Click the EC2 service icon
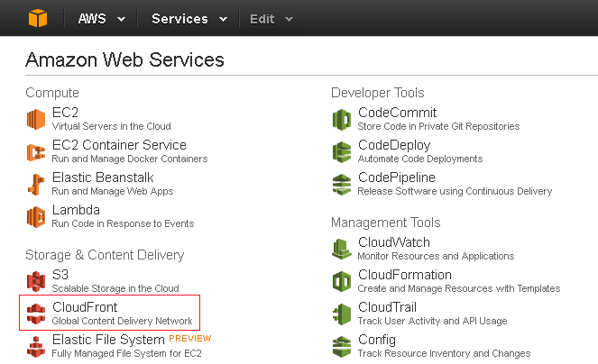The width and height of the screenshot is (598, 364). click(36, 119)
